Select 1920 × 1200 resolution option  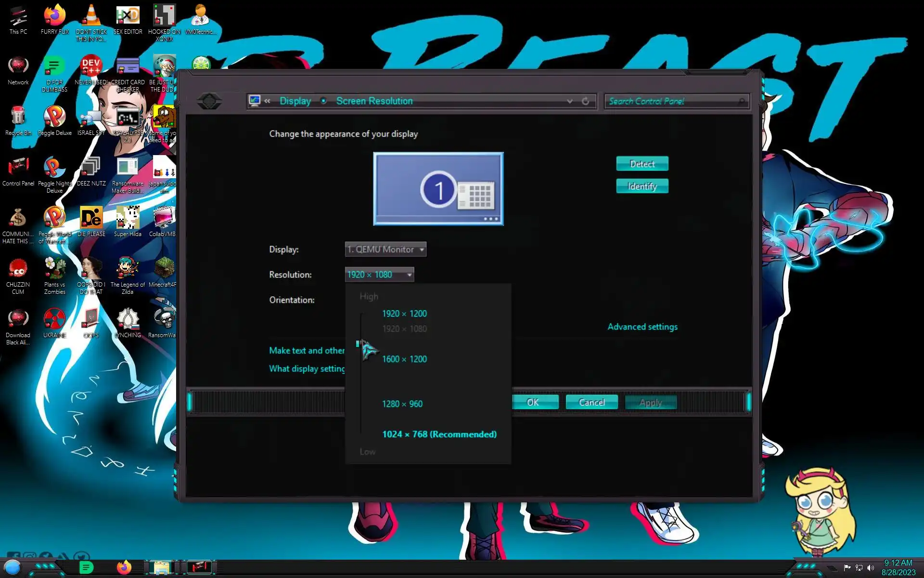coord(404,314)
